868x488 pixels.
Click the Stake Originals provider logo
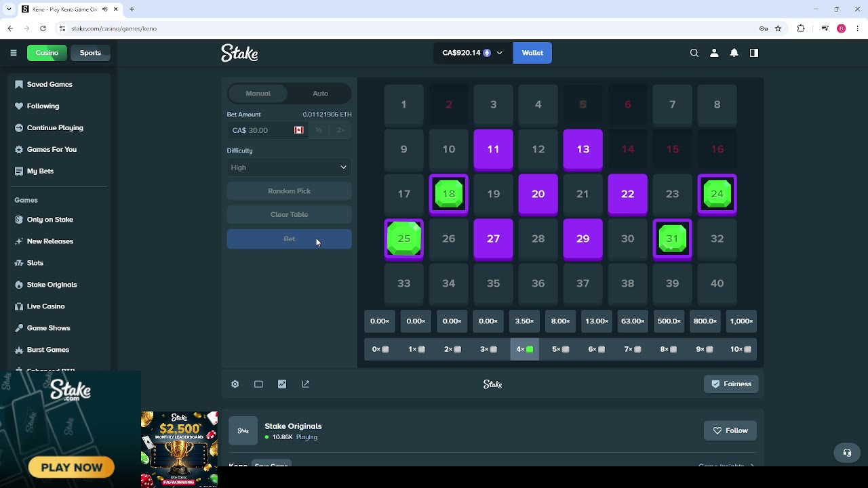pos(243,431)
